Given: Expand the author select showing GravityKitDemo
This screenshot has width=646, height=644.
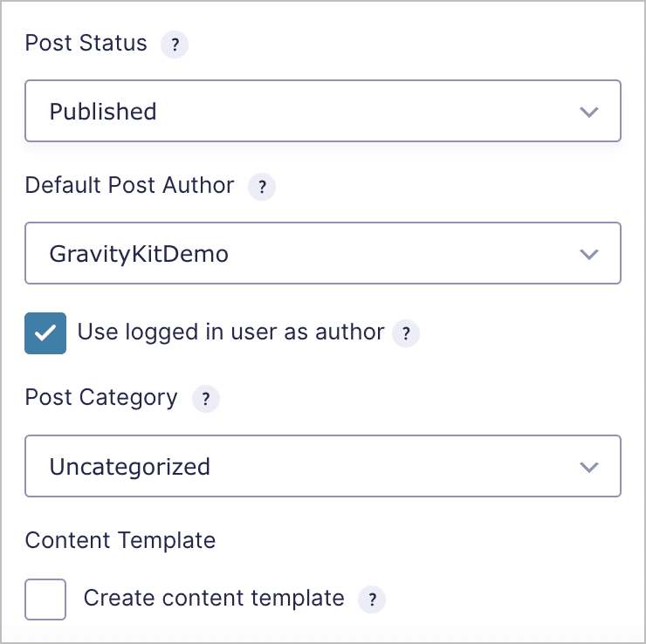Looking at the screenshot, I should (x=323, y=253).
